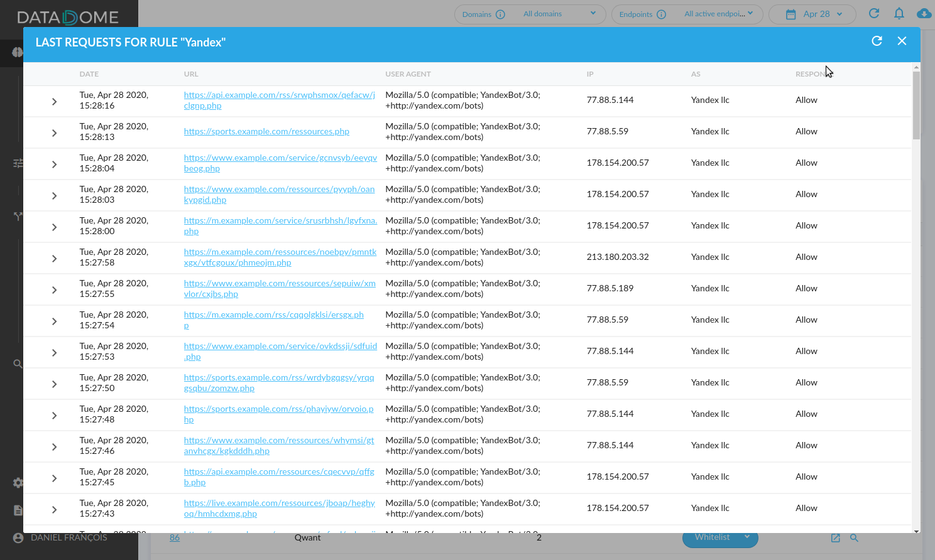Click the calendar icon beside Apr 28
The height and width of the screenshot is (560, 935).
pyautogui.click(x=791, y=14)
